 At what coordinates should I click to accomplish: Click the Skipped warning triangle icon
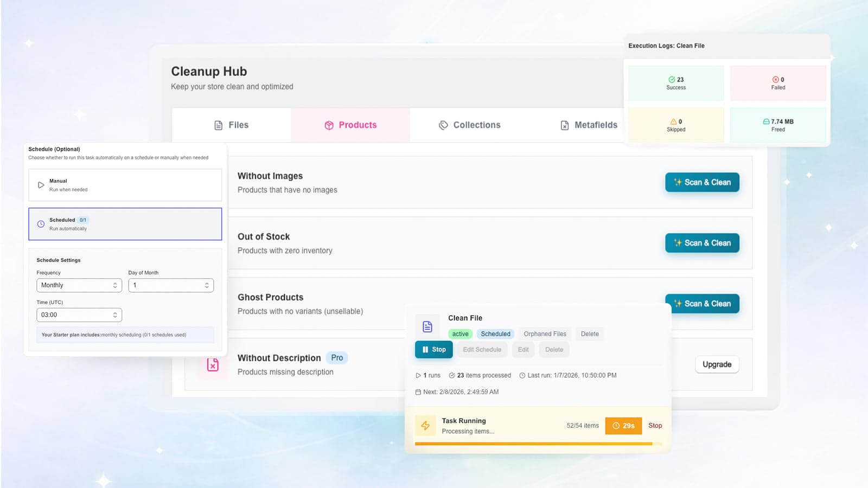(x=673, y=121)
